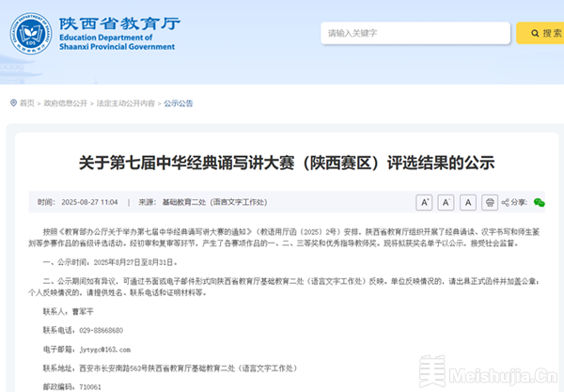
Task: Decrease font size with A- button
Action: 446,202
